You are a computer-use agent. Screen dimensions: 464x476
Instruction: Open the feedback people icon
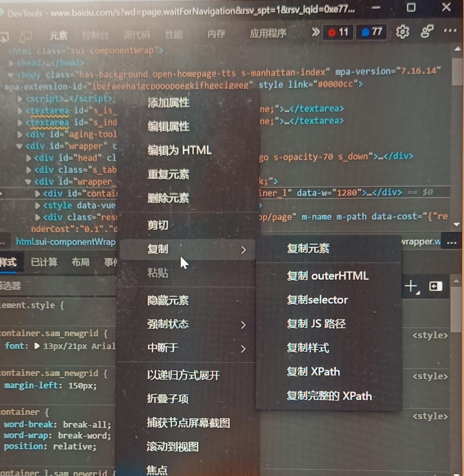427,32
